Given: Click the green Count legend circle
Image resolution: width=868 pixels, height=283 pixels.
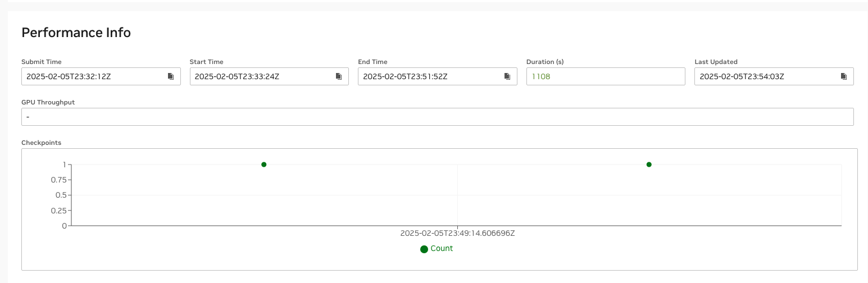Looking at the screenshot, I should (x=424, y=249).
